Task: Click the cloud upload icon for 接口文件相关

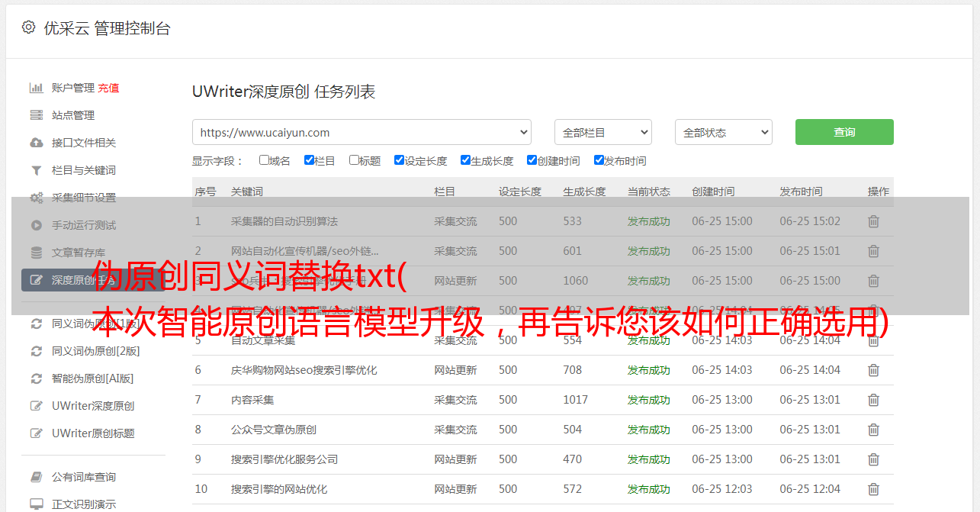Action: 36,143
